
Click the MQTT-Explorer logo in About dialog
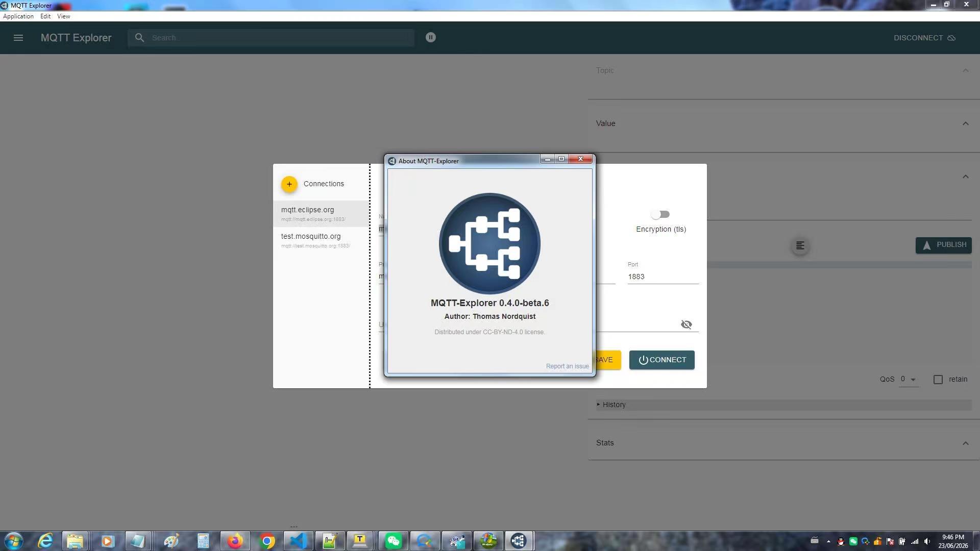489,243
